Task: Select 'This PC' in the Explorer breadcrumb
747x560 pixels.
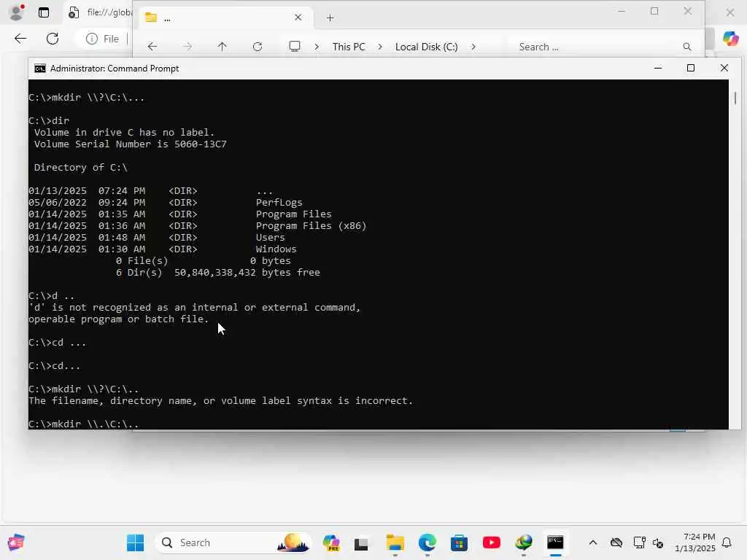Action: (349, 47)
